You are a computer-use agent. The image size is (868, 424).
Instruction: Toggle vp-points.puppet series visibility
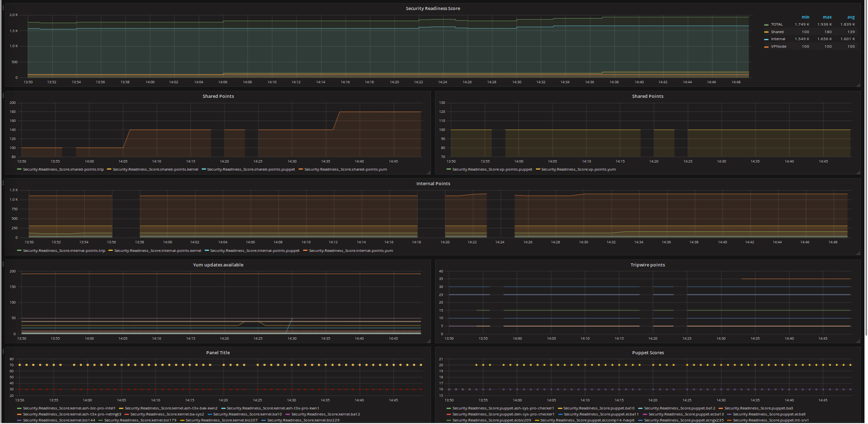click(492, 170)
